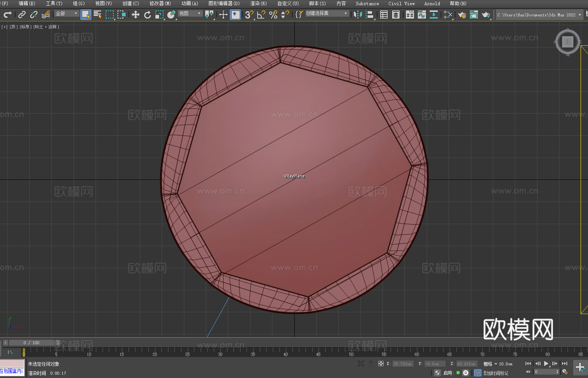
Task: Activate the Select and Link tool
Action: tap(22, 14)
